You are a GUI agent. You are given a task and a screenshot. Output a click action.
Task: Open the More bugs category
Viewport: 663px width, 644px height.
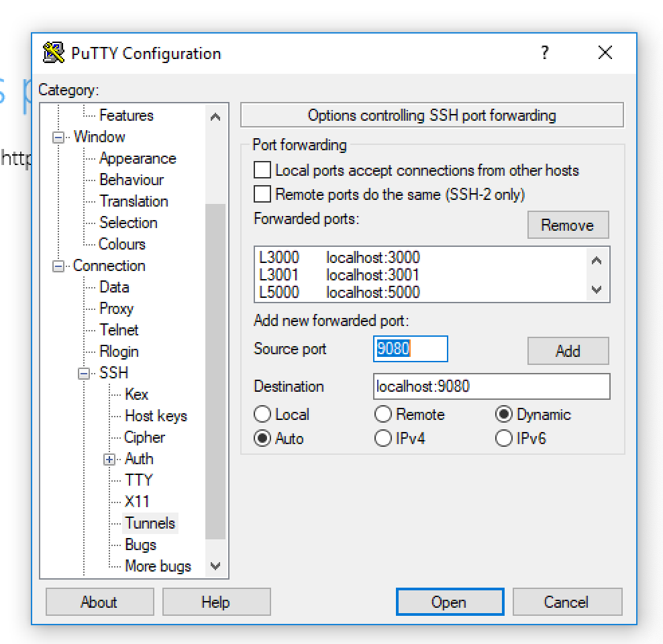pyautogui.click(x=158, y=566)
